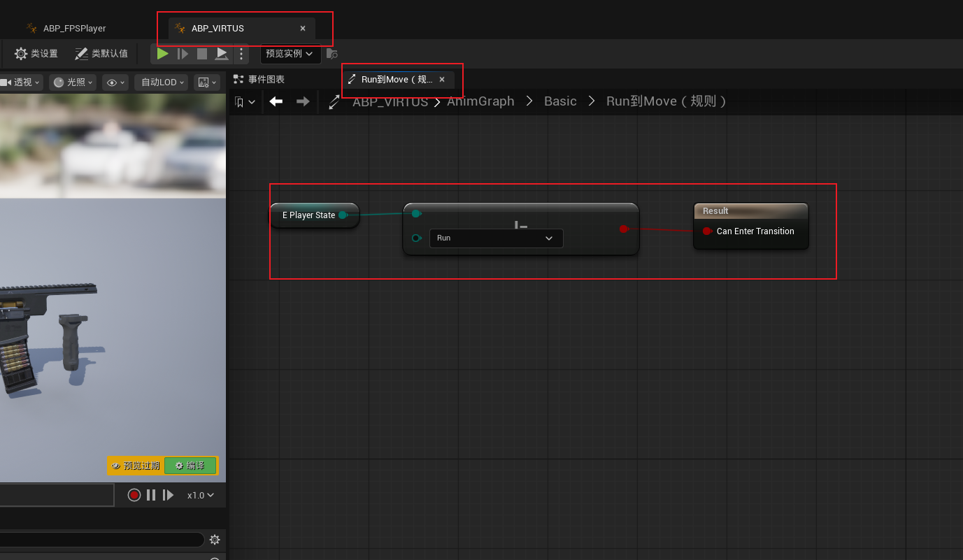Open the 光照 lighting mode dropdown
This screenshot has height=560, width=963.
click(x=73, y=82)
